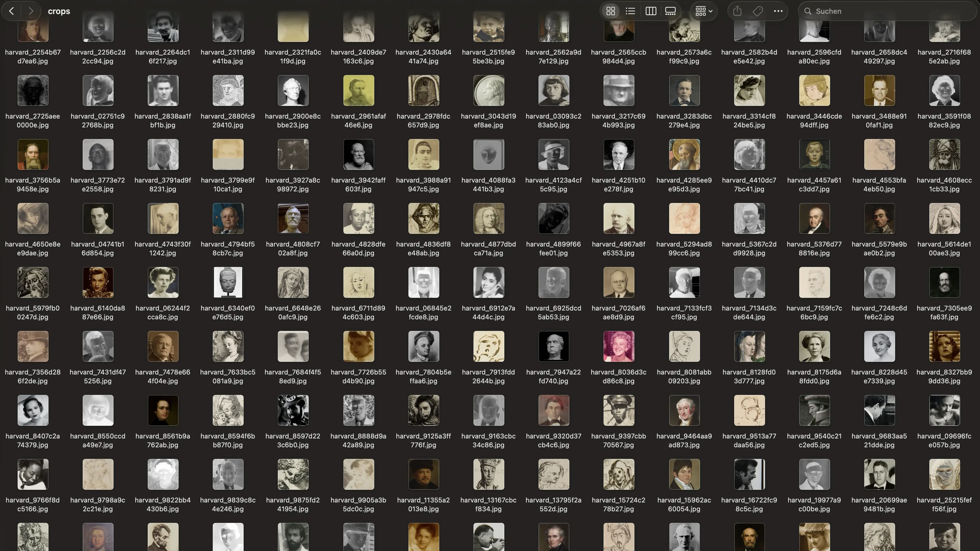
Task: Switch to list view
Action: pos(630,11)
